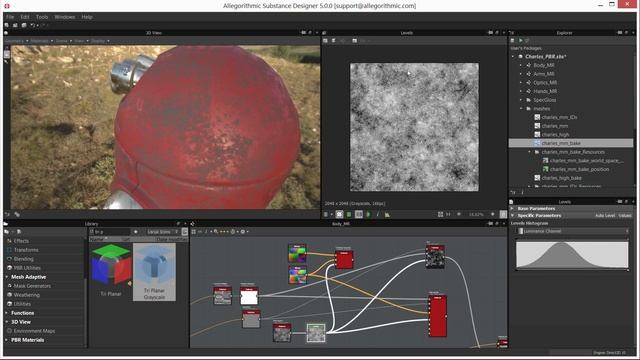640x360 pixels.
Task: Click the second icon in 2D view top toolbar
Action: click(333, 41)
